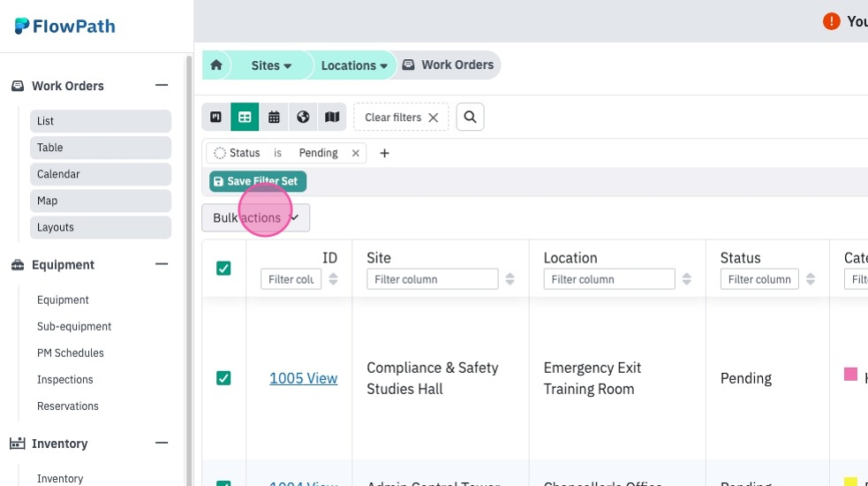
Task: Remove the Status is Pending filter
Action: (x=356, y=153)
